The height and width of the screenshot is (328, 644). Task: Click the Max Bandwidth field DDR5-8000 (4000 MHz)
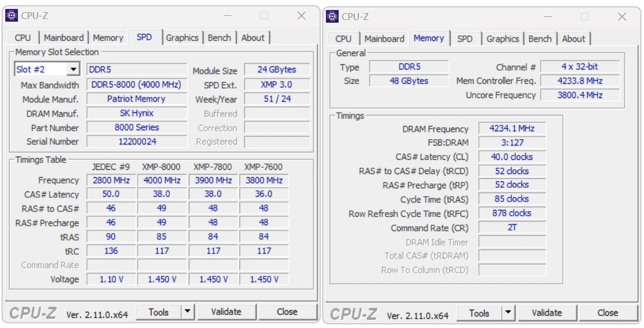click(x=137, y=84)
